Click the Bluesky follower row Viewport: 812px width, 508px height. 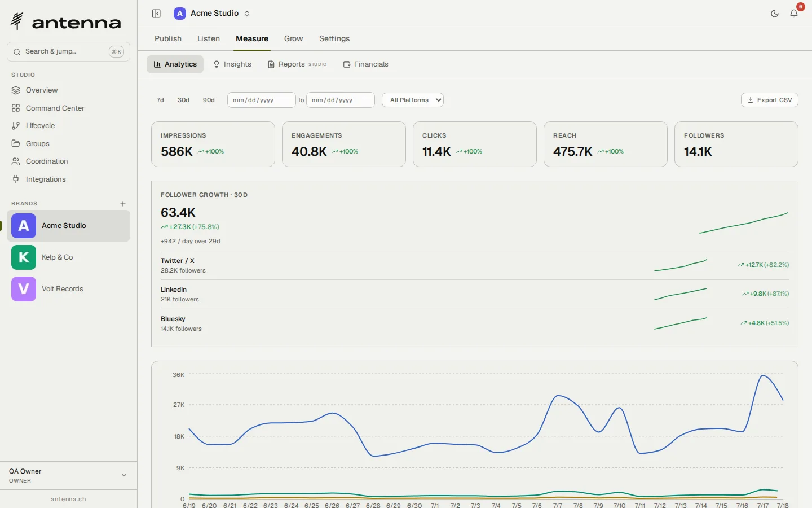pyautogui.click(x=475, y=323)
